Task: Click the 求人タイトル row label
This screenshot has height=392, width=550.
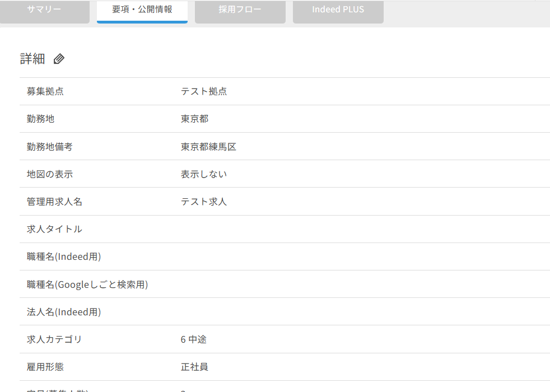Action: coord(54,229)
